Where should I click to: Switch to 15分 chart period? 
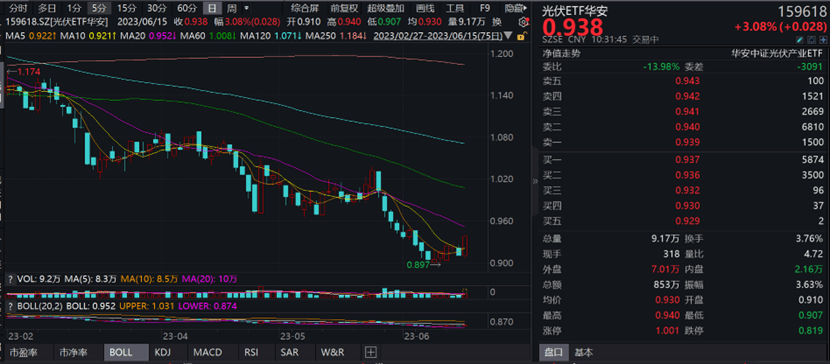(x=126, y=8)
